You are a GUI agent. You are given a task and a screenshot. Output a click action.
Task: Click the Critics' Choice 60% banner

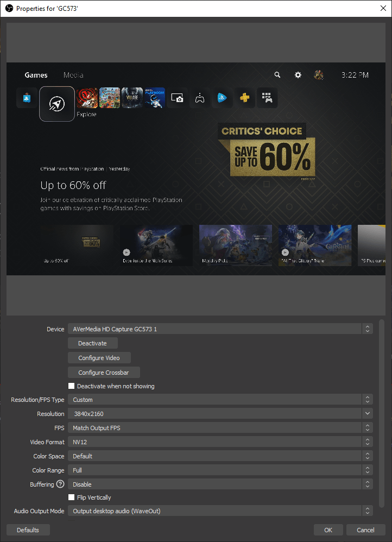point(267,150)
